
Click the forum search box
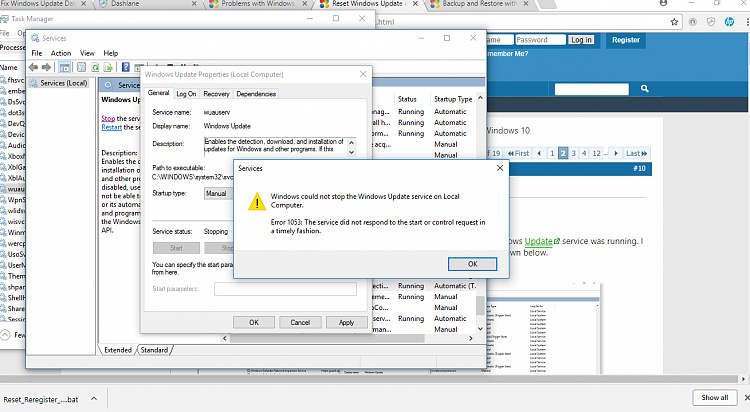click(592, 89)
